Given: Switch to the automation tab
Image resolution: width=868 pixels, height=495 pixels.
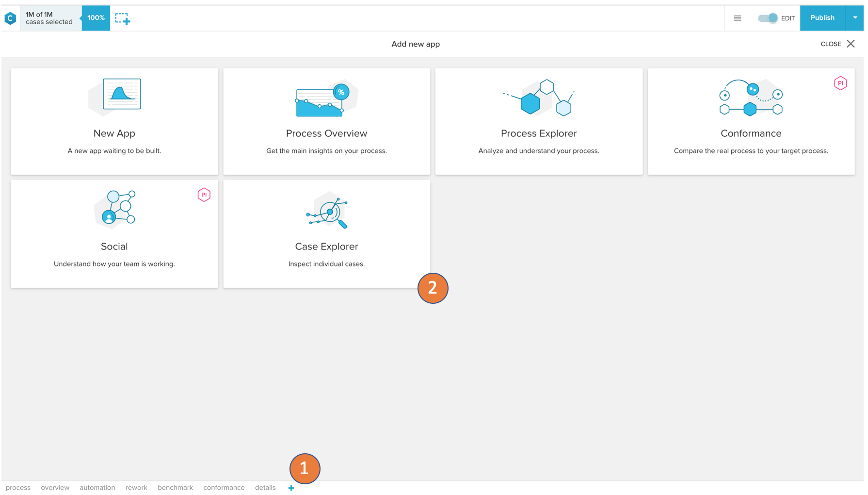Looking at the screenshot, I should [97, 488].
